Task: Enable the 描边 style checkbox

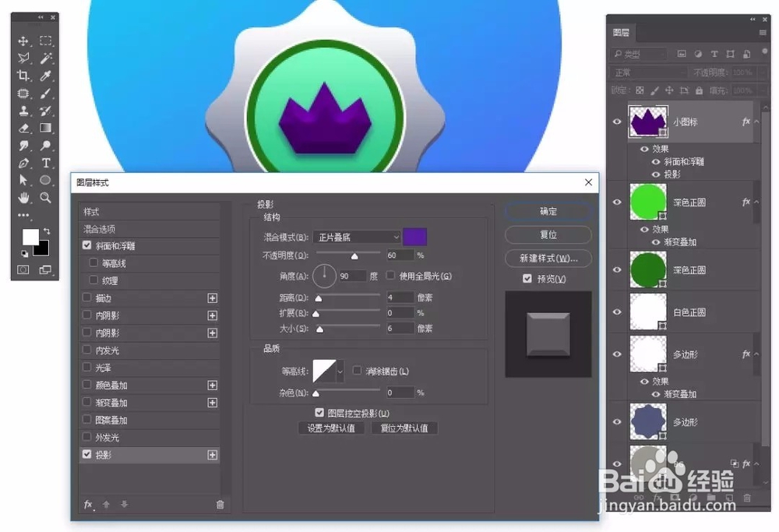Action: click(x=88, y=298)
